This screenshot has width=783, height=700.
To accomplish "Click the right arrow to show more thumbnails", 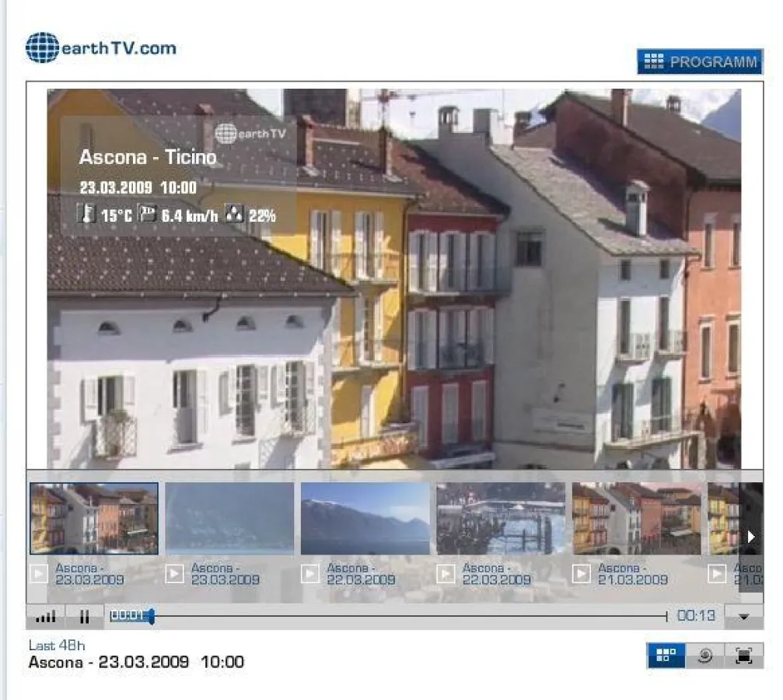I will tap(750, 535).
